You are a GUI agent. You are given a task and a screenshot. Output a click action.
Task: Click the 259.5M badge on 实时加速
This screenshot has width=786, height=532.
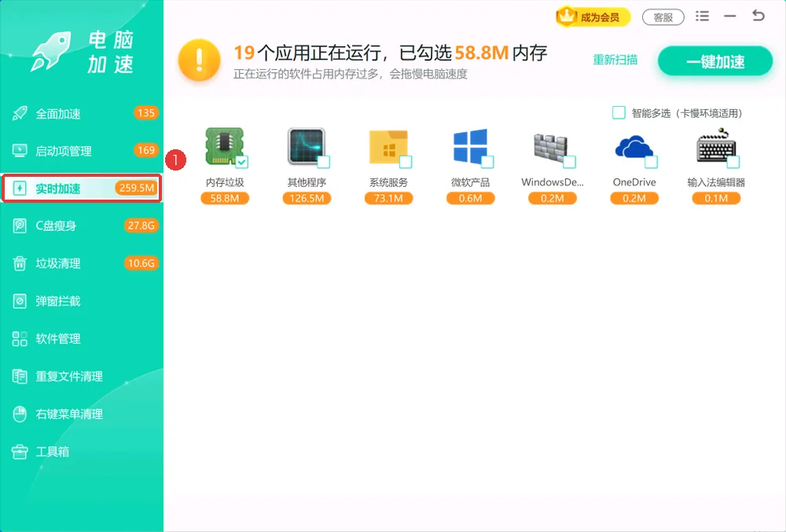(x=136, y=188)
